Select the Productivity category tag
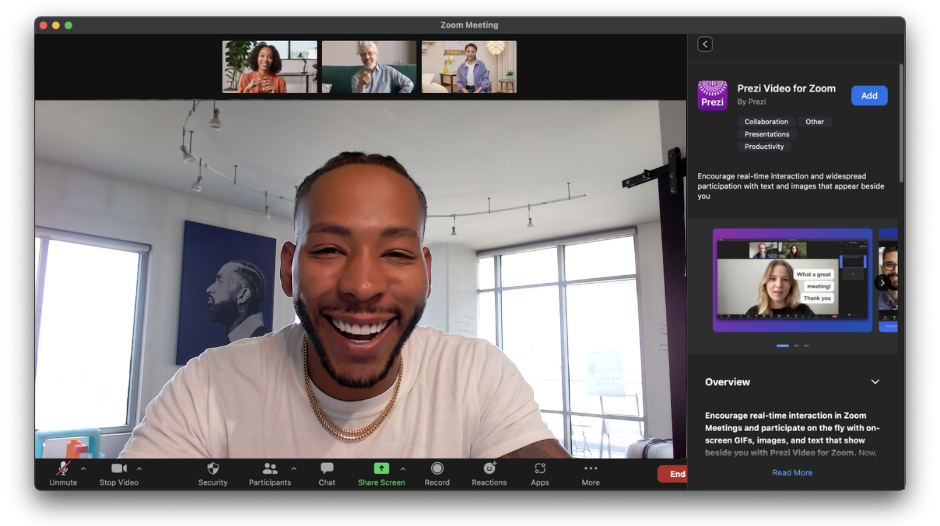This screenshot has height=526, width=940. coord(764,146)
